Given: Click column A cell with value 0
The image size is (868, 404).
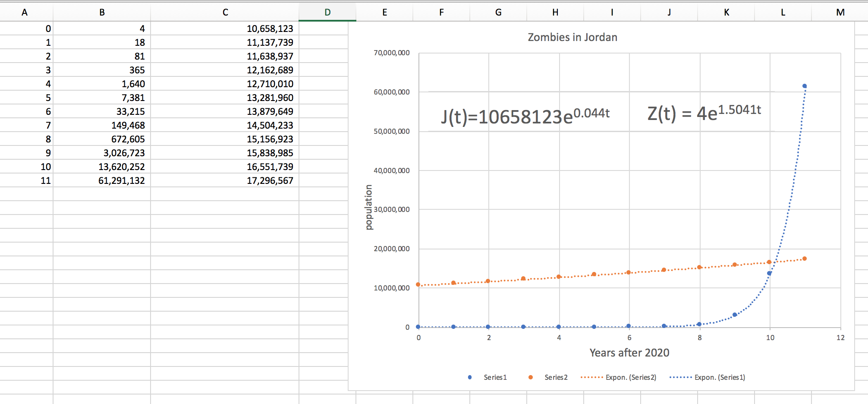Looking at the screenshot, I should (x=26, y=28).
